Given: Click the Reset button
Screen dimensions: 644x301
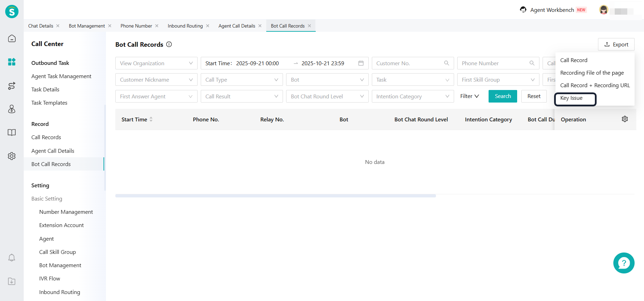Looking at the screenshot, I should click(534, 96).
